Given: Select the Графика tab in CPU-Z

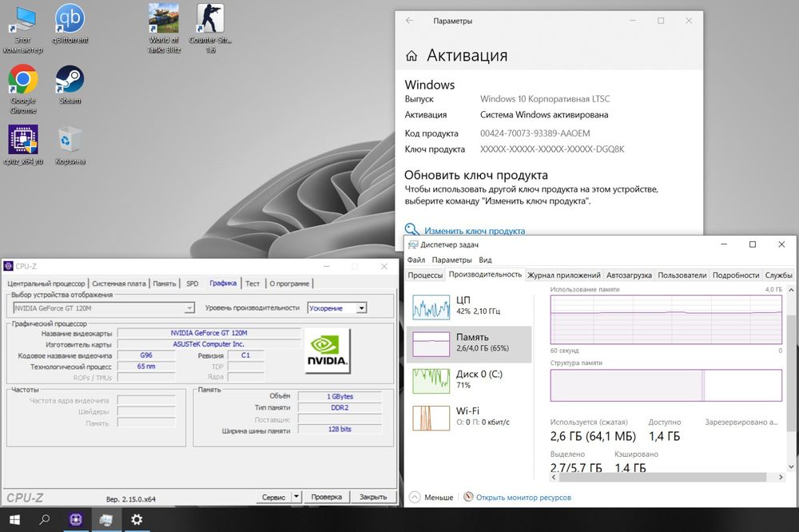Looking at the screenshot, I should pyautogui.click(x=223, y=283).
